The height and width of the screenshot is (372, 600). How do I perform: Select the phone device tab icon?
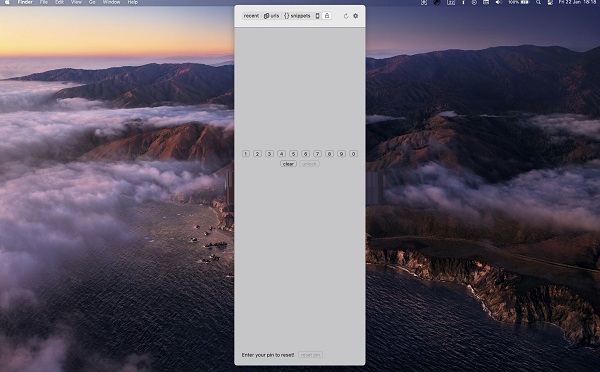(317, 16)
